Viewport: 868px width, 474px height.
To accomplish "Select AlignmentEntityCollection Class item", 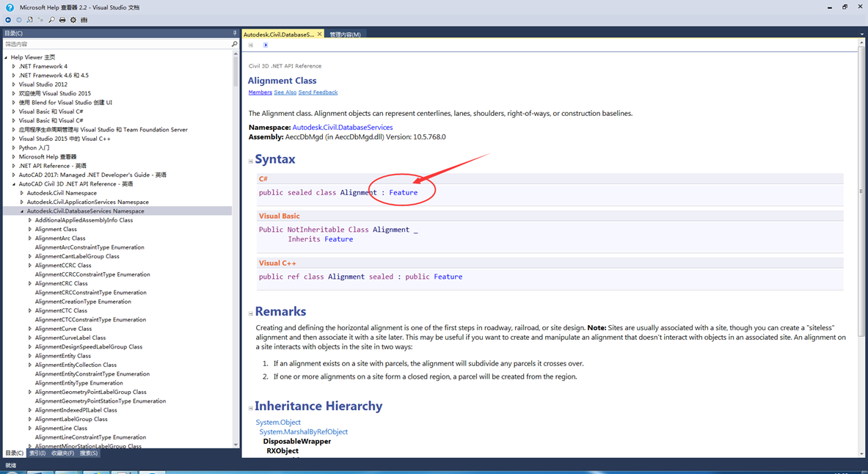I will (x=76, y=365).
